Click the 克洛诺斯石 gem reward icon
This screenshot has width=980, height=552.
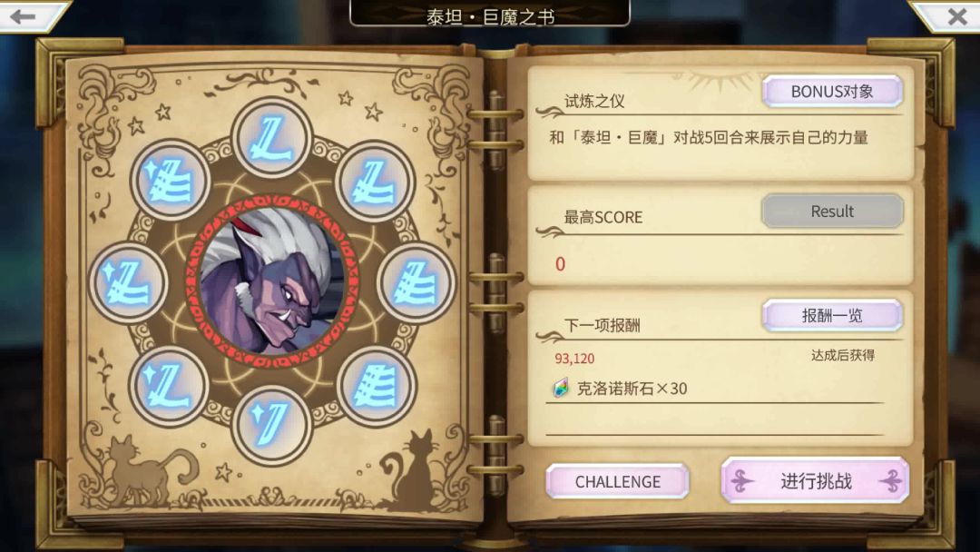click(562, 389)
